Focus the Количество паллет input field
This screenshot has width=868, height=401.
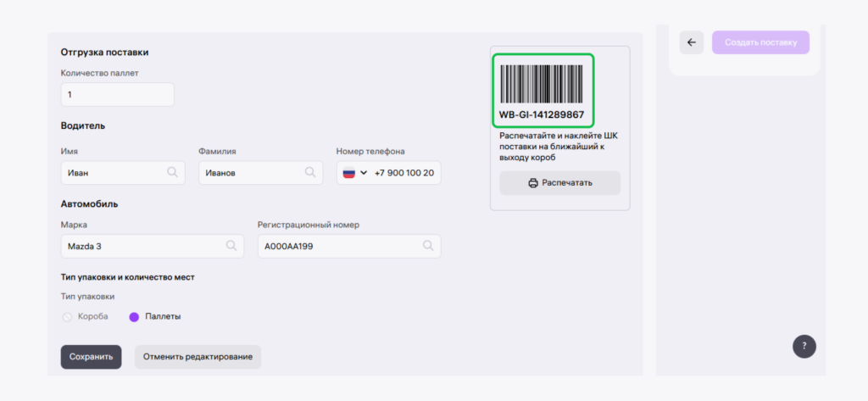click(x=117, y=95)
